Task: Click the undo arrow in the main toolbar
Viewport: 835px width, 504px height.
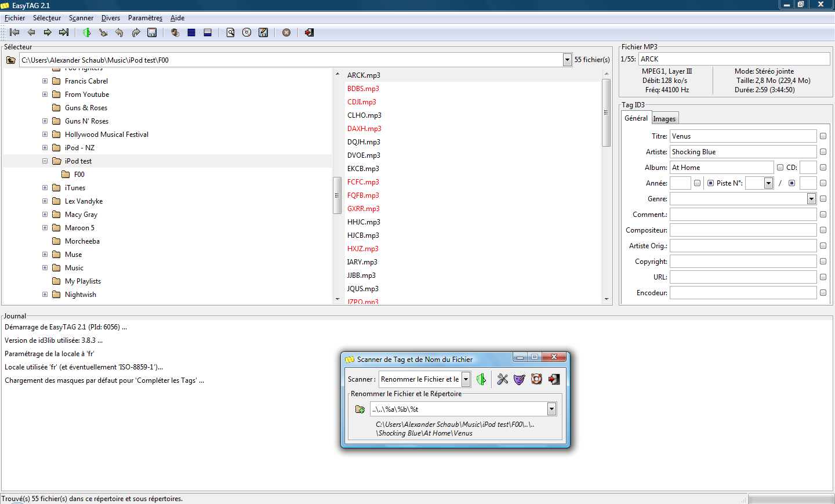Action: coord(119,32)
